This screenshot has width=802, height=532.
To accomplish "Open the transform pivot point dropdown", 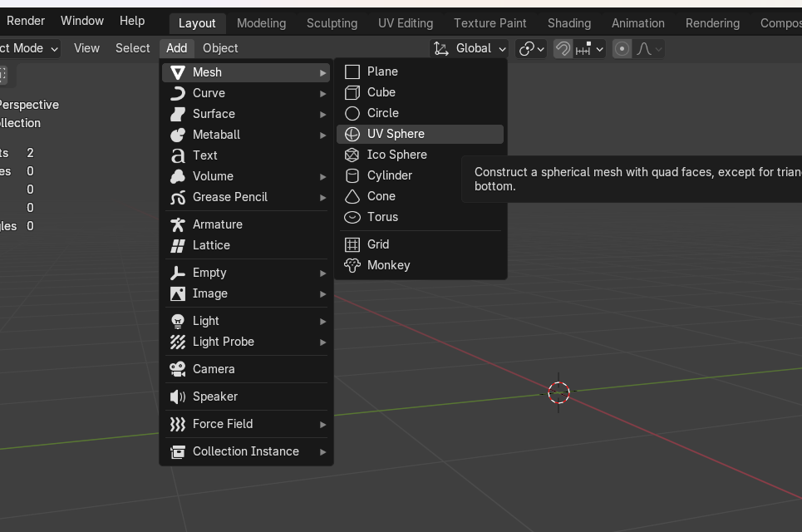I will [531, 49].
